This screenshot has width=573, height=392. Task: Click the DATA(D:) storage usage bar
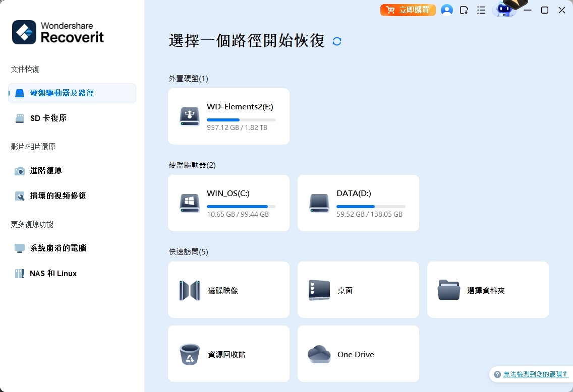click(371, 207)
